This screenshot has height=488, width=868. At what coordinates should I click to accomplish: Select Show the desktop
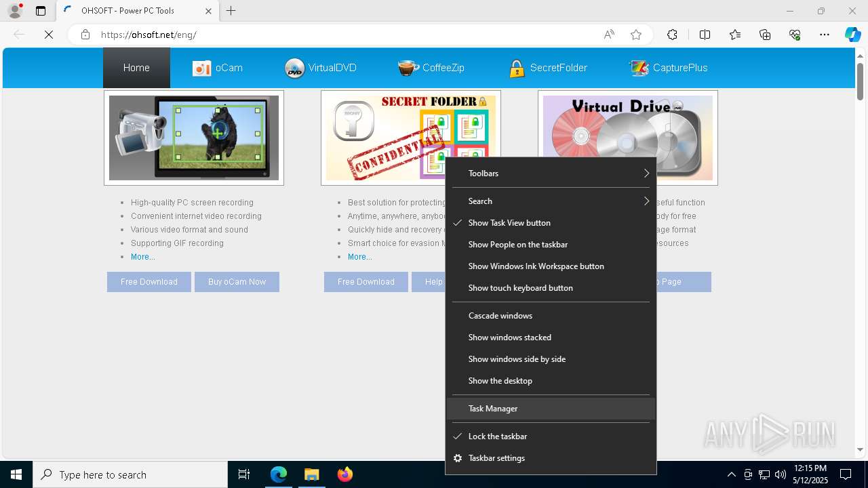tap(551, 381)
